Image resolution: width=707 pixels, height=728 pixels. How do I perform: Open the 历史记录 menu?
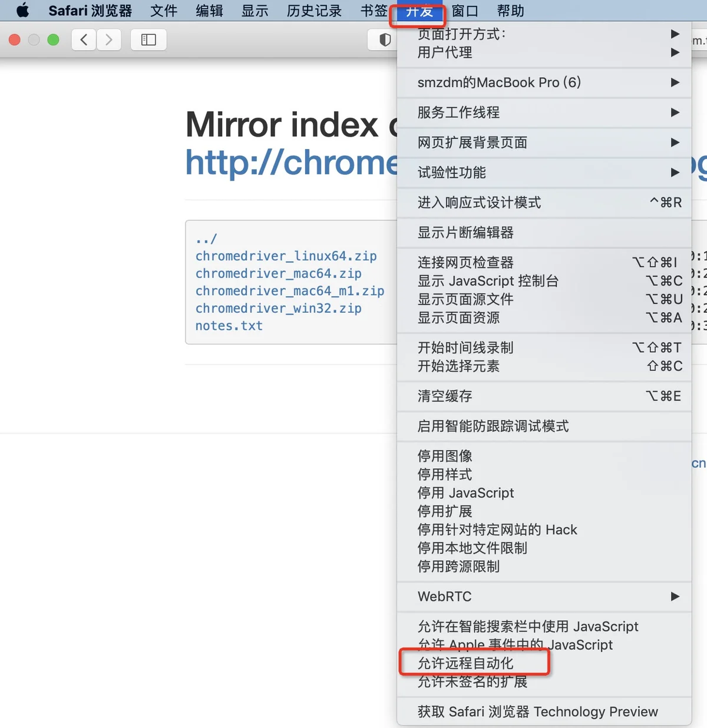314,11
